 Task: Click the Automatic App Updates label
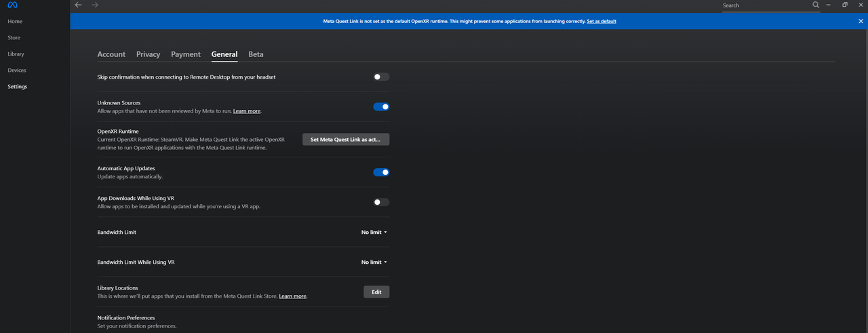coord(126,168)
